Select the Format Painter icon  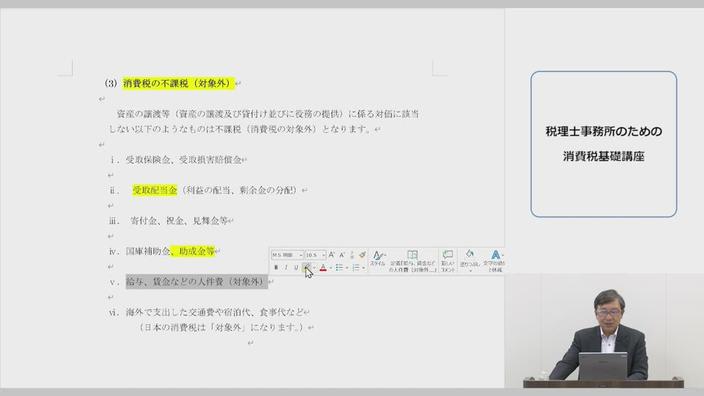[x=362, y=255]
